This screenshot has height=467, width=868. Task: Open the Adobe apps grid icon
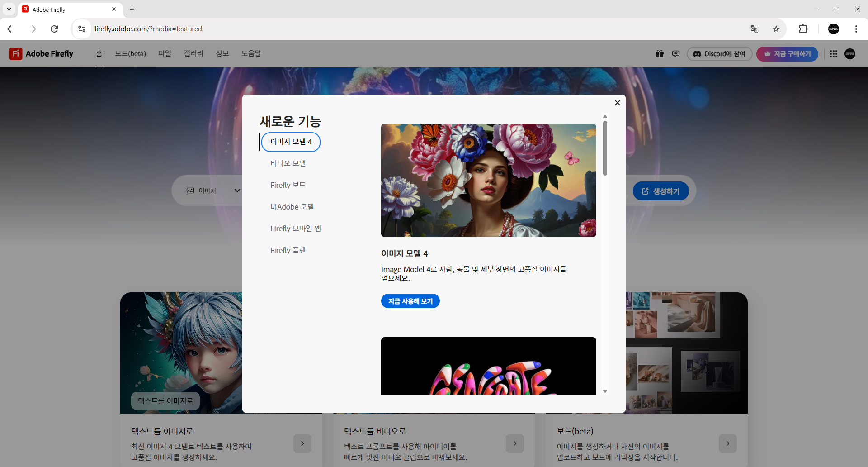pos(834,54)
